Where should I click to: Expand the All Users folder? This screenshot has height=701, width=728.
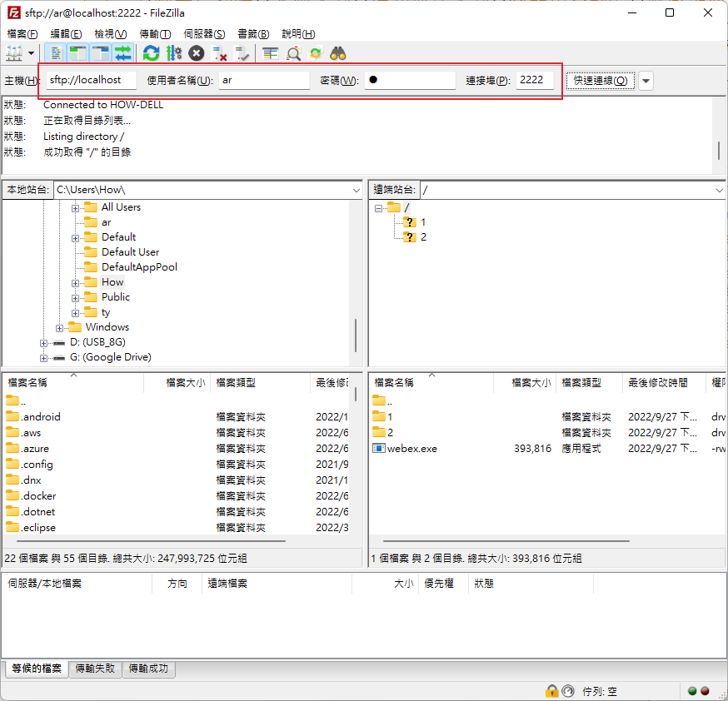coord(75,208)
